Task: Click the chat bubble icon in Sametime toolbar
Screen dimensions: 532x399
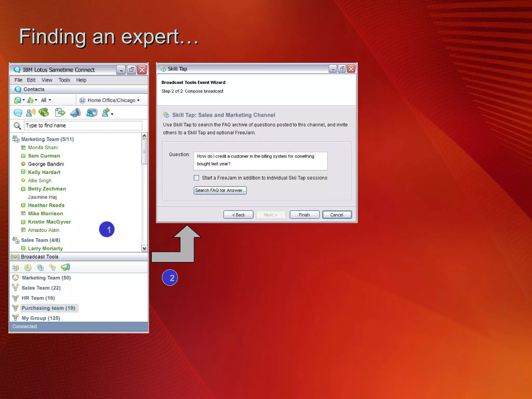Action: (18, 113)
